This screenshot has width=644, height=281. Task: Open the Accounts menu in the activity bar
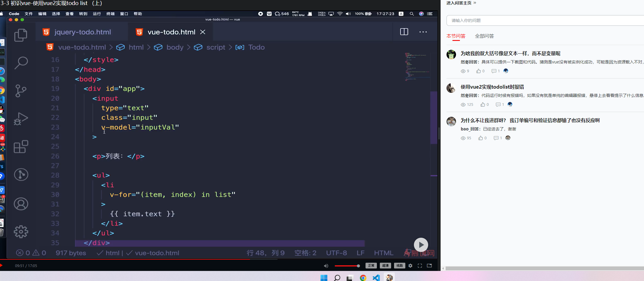[21, 204]
